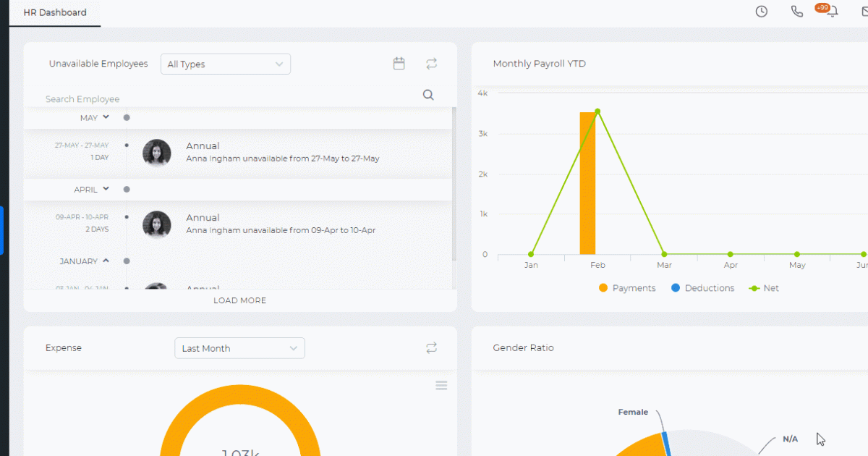Collapse the APRIL month group

coord(106,188)
